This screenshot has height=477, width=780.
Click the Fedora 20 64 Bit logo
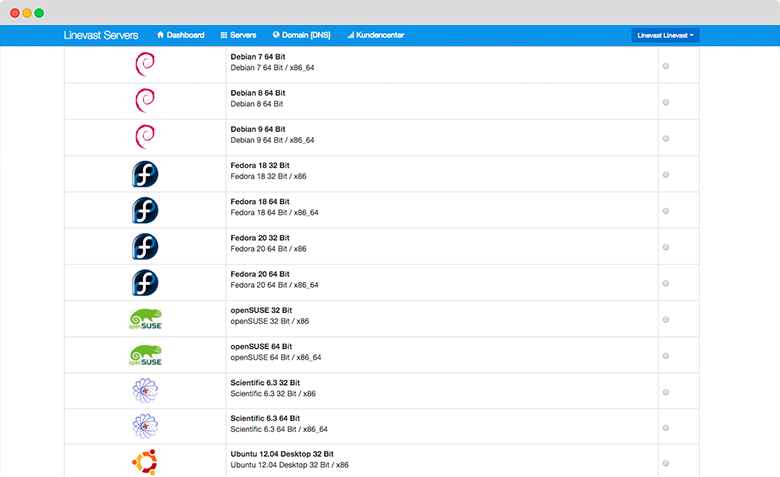[x=145, y=283]
